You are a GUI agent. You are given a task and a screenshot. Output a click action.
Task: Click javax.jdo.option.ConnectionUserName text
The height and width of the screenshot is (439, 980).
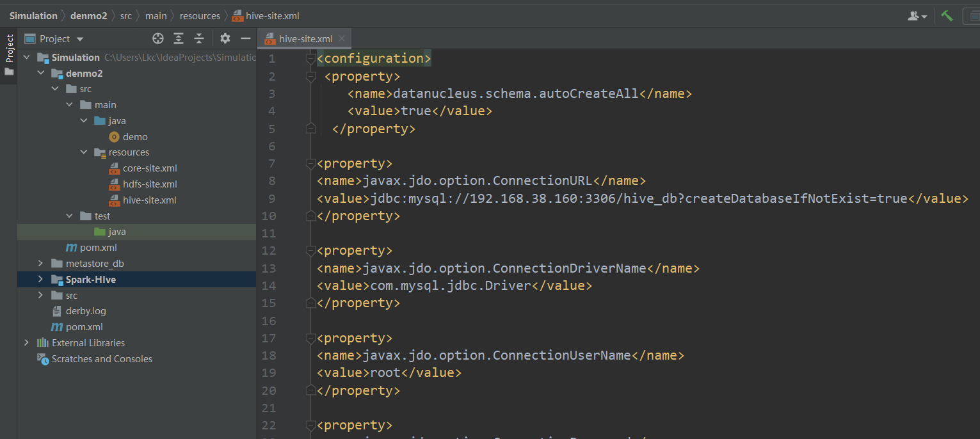(497, 355)
